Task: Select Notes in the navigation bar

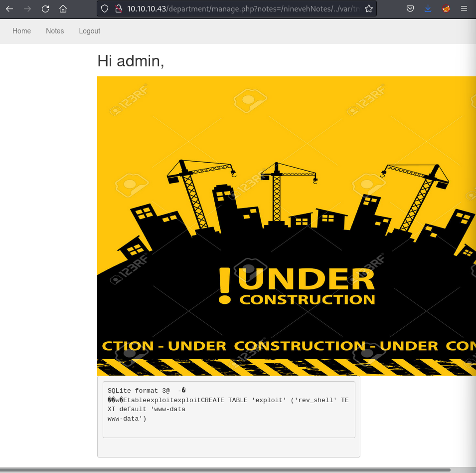Action: 55,31
